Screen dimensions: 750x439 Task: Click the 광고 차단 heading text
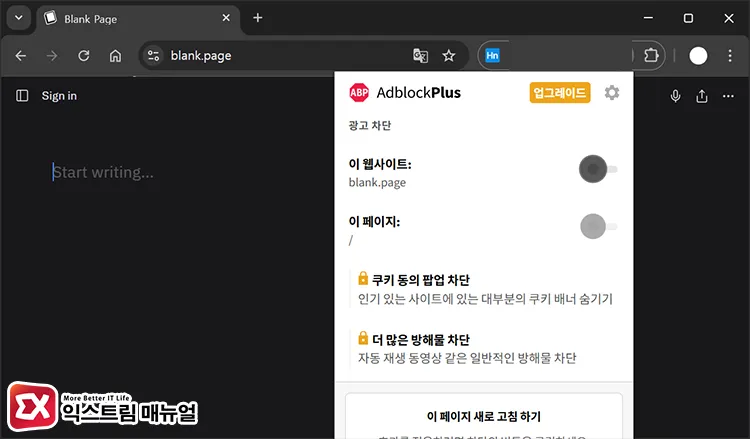click(x=370, y=125)
